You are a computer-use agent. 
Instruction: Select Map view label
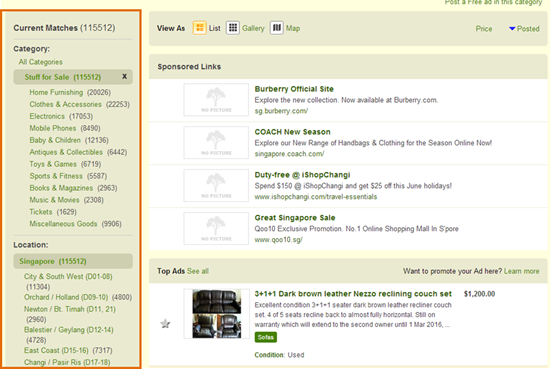(x=293, y=28)
